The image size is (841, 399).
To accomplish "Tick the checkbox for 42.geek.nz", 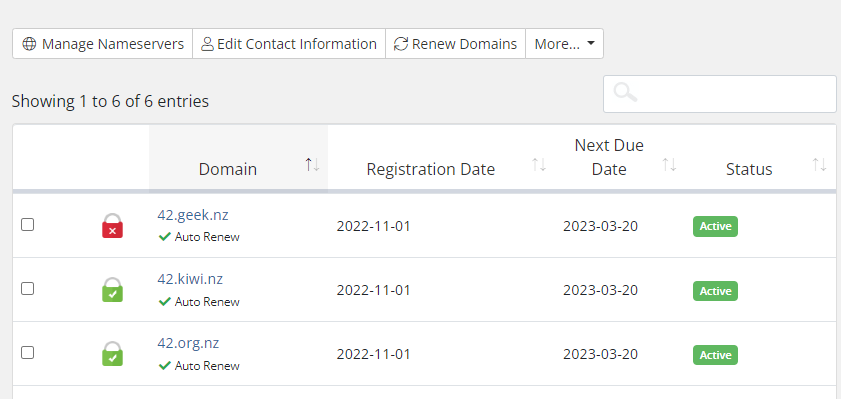I will [27, 225].
